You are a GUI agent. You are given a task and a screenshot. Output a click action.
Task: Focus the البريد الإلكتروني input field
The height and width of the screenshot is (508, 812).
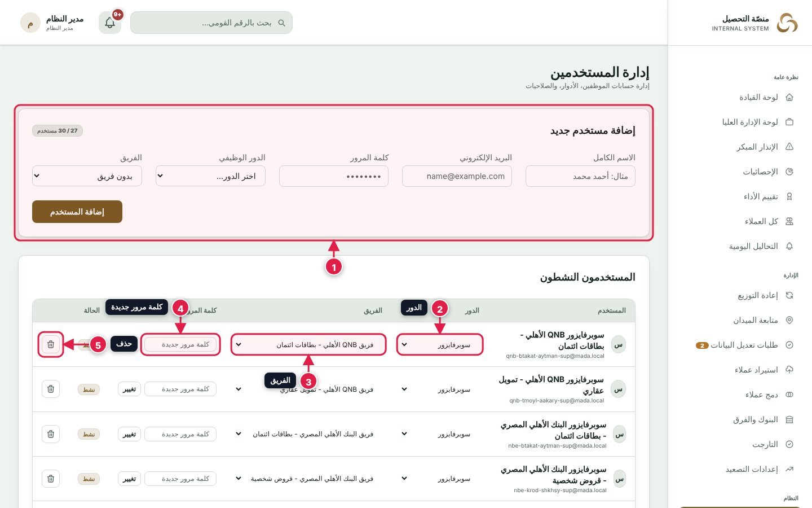(x=457, y=176)
